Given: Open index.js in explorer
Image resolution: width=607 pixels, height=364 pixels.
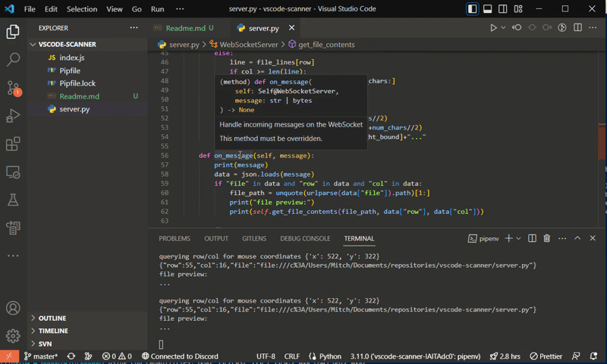Looking at the screenshot, I should click(x=72, y=58).
